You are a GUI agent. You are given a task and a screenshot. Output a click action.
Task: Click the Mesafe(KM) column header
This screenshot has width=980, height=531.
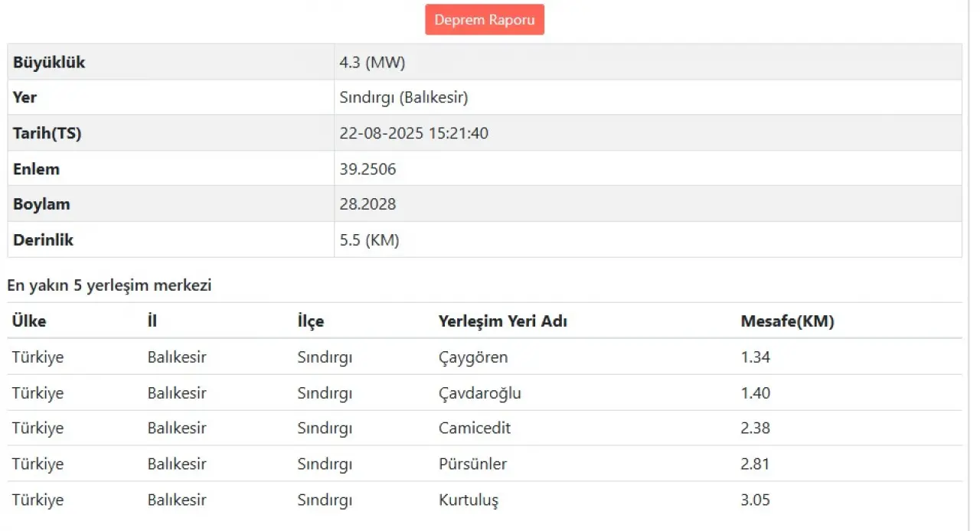[787, 321]
